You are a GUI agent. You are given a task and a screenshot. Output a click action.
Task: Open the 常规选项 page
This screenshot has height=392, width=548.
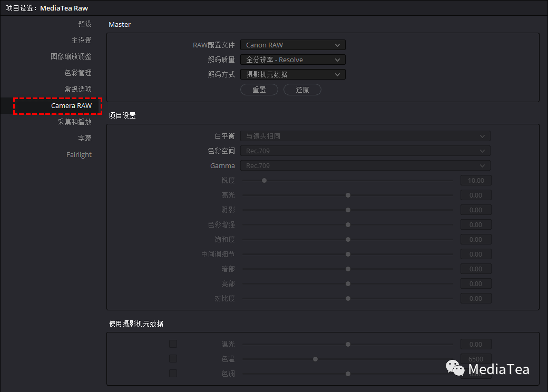pyautogui.click(x=78, y=89)
